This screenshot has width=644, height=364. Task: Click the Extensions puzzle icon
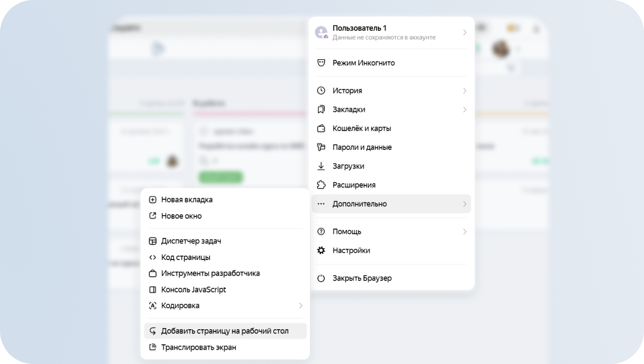click(x=321, y=185)
